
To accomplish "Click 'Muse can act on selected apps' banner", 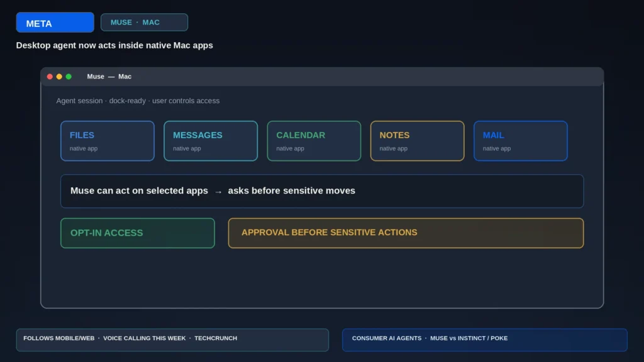I will [322, 191].
